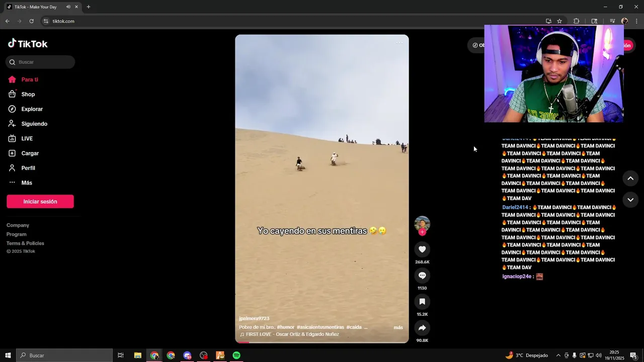Open the Program footer link
Image resolution: width=644 pixels, height=362 pixels.
[17, 234]
